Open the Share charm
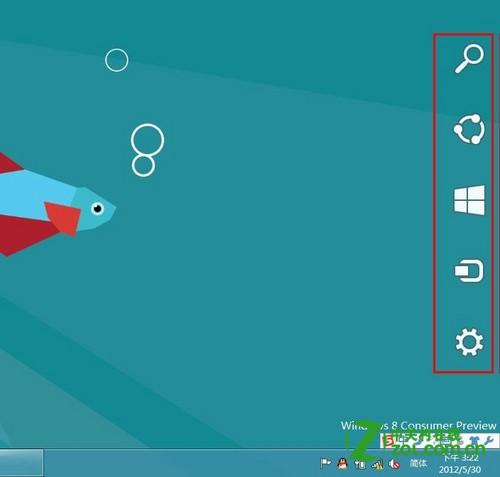Screen dimensions: 500x477 tap(469, 129)
